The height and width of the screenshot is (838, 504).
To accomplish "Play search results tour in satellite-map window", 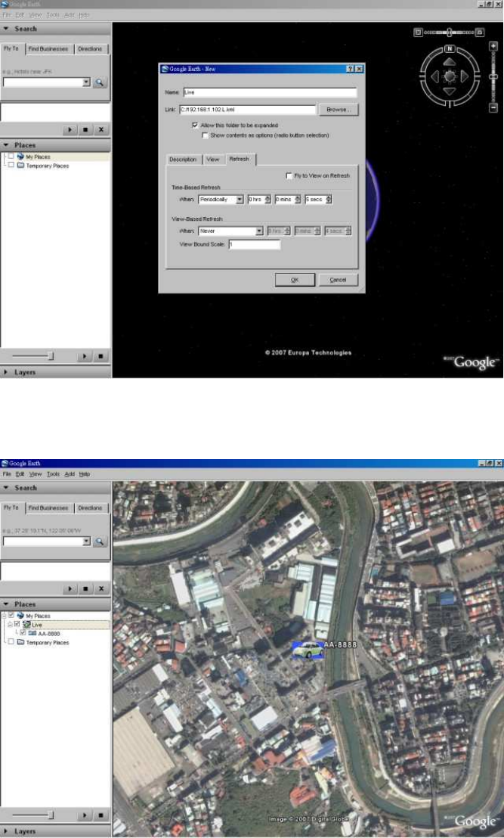I will (x=70, y=589).
